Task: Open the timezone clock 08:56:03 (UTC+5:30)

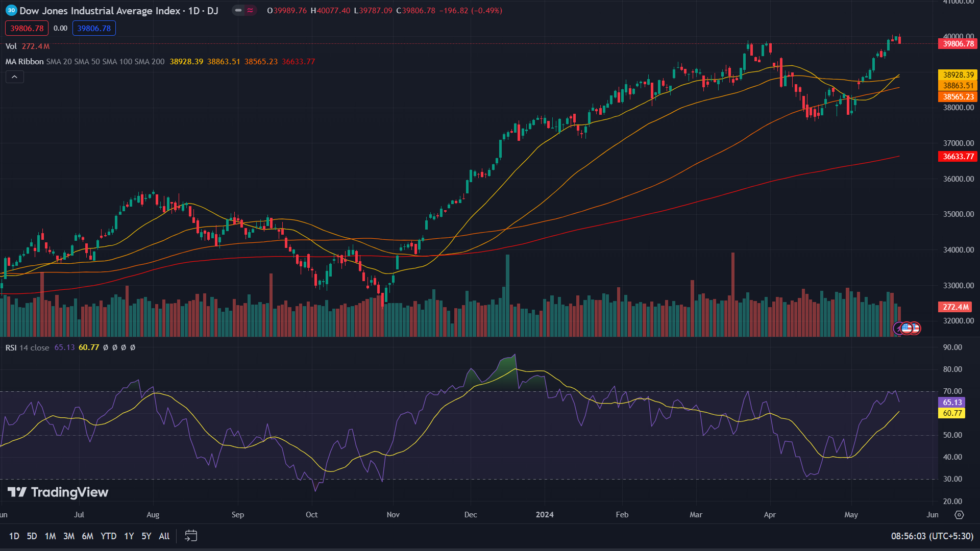Action: pos(932,536)
